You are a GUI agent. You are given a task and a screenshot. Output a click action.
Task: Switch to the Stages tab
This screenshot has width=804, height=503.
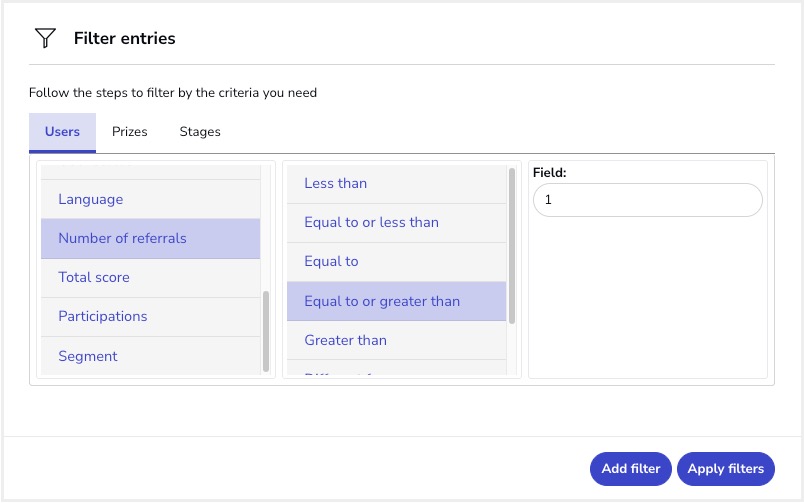200,132
